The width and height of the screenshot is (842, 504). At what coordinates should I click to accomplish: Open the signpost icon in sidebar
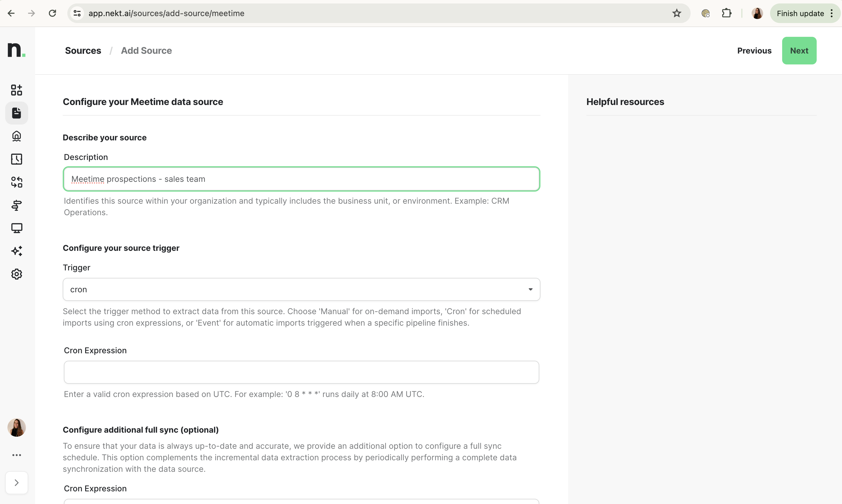coord(16,205)
